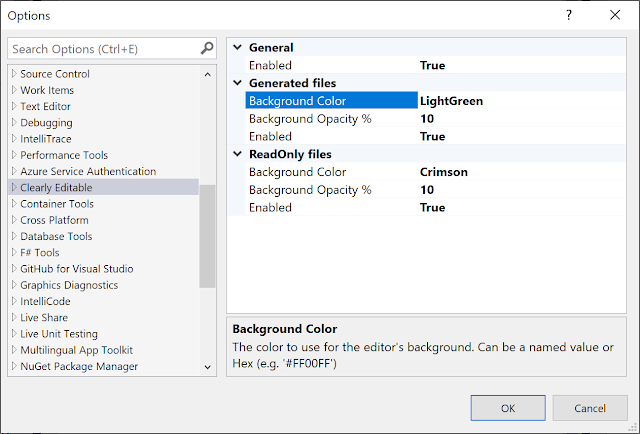
Task: Expand the Performance Tools node
Action: tap(14, 155)
